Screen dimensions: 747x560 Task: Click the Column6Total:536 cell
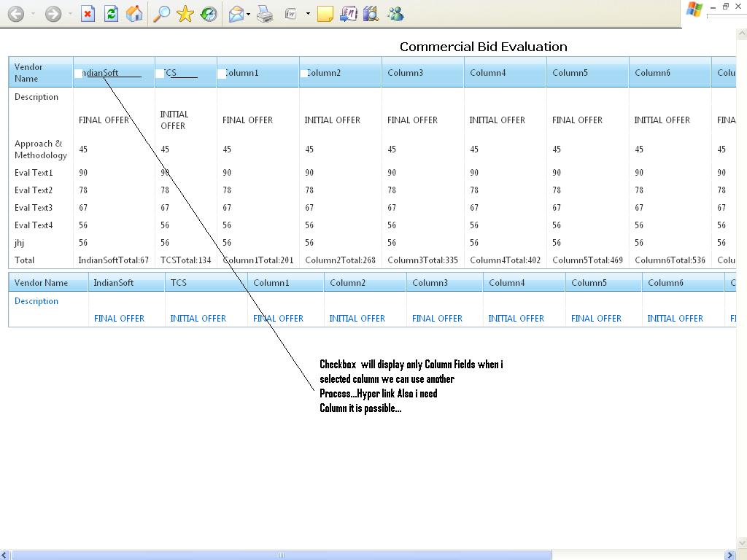click(670, 260)
